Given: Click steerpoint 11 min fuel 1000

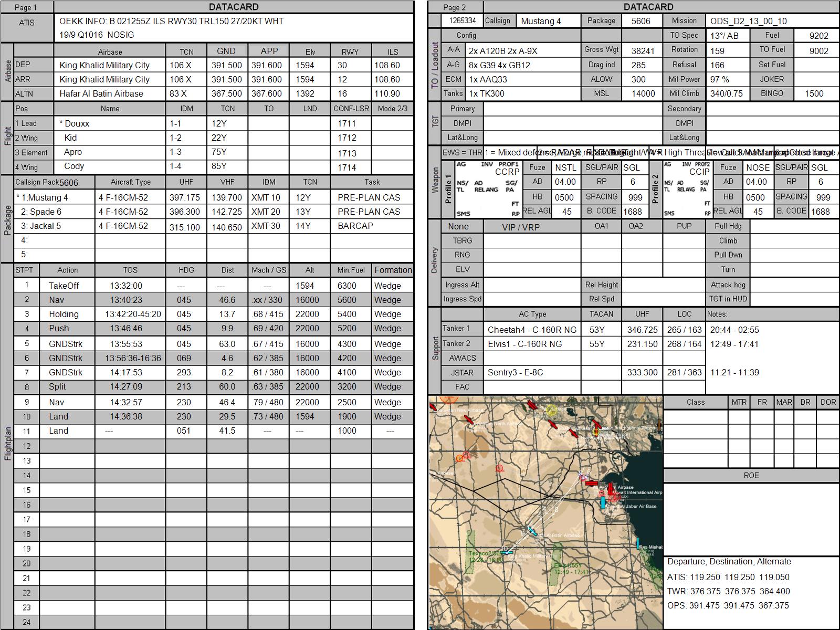Looking at the screenshot, I should click(x=346, y=430).
